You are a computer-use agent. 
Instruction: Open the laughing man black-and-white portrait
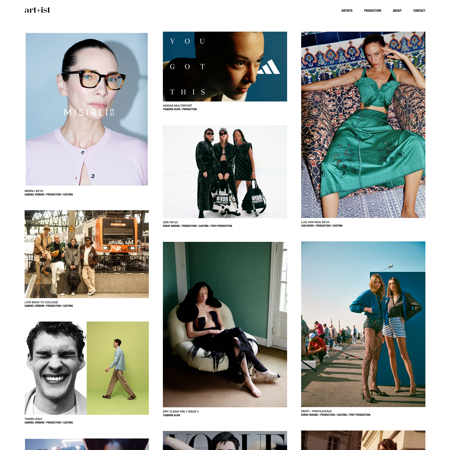point(55,368)
